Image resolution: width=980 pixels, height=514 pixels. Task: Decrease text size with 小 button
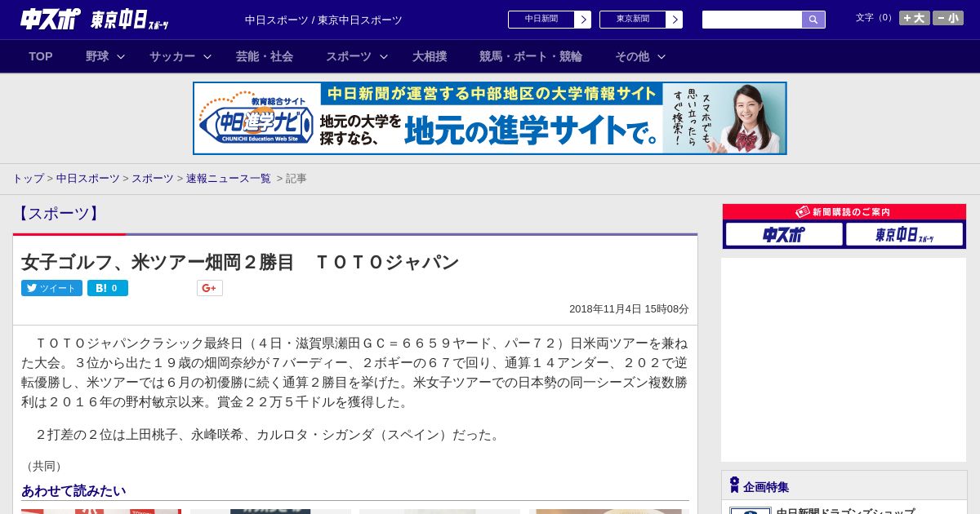948,18
